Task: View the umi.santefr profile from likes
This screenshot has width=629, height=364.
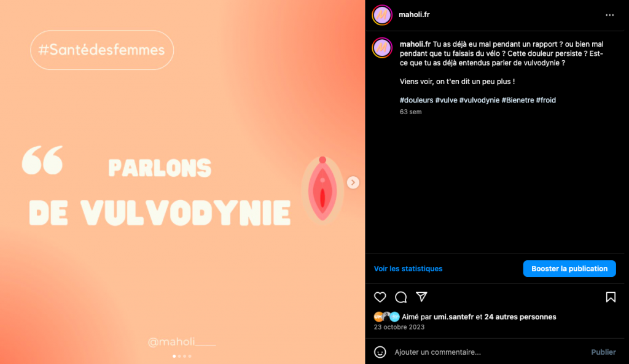Action: click(x=454, y=317)
